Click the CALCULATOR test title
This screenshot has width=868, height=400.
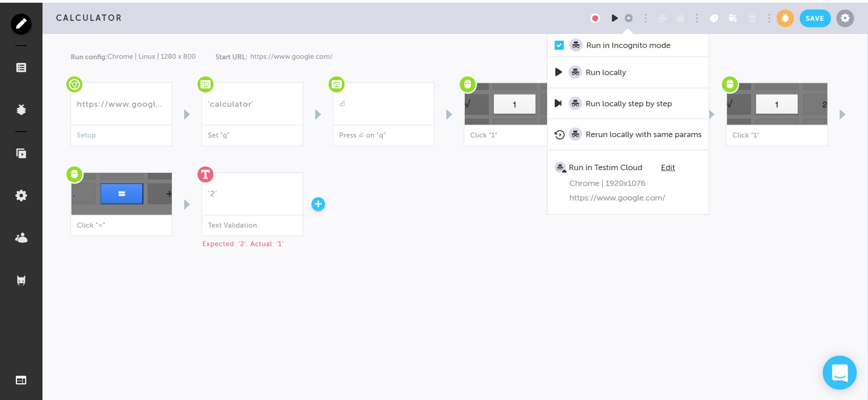click(89, 18)
